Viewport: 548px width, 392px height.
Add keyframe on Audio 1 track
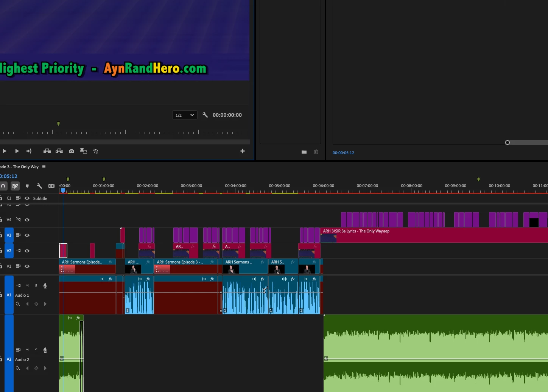point(36,304)
